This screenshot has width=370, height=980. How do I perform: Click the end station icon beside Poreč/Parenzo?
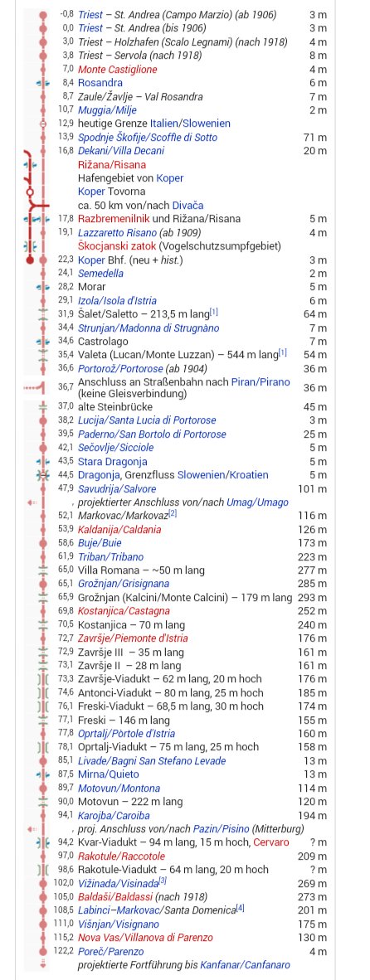pyautogui.click(x=42, y=951)
